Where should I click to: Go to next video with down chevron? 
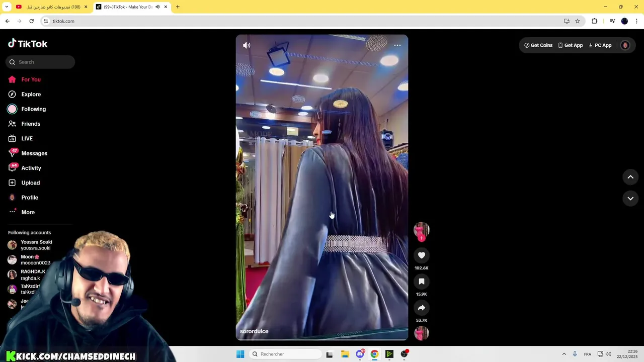630,199
